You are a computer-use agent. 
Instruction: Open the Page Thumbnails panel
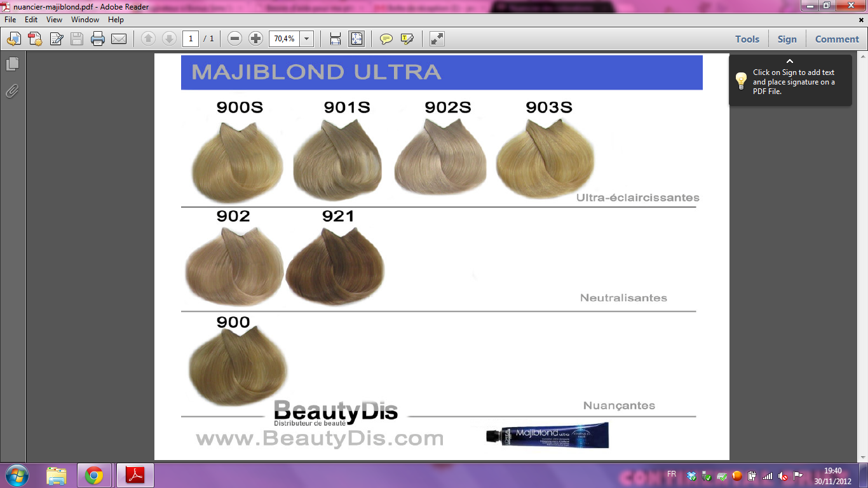(12, 64)
